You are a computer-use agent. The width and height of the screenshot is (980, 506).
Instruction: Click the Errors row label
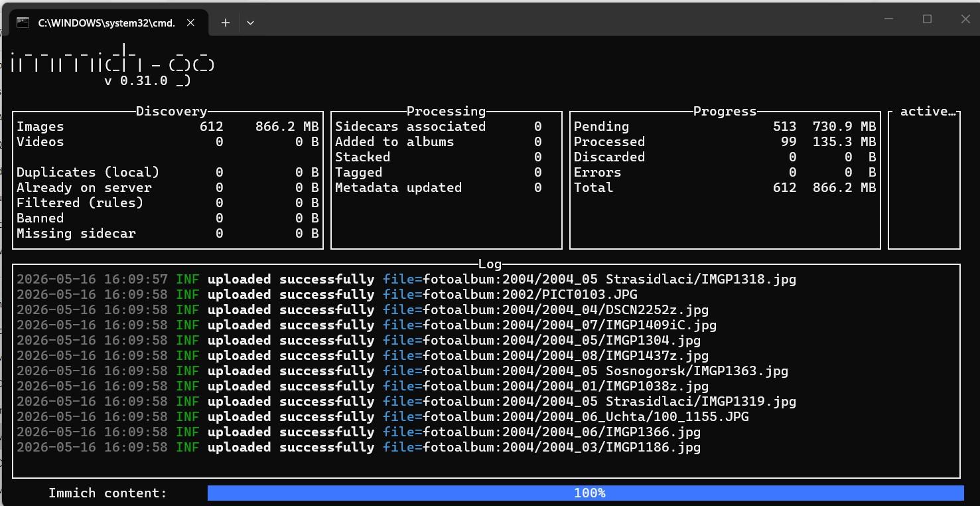598,172
